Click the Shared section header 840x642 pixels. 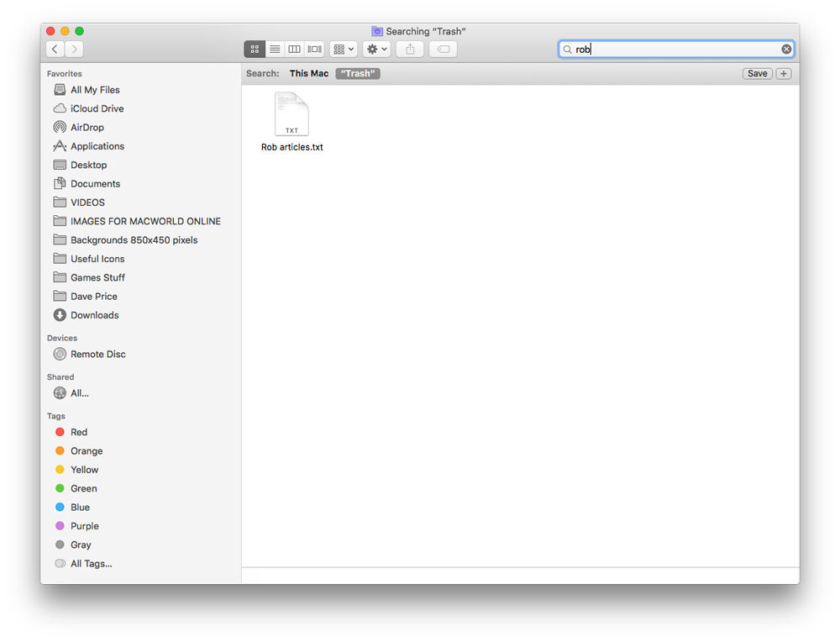pos(60,377)
